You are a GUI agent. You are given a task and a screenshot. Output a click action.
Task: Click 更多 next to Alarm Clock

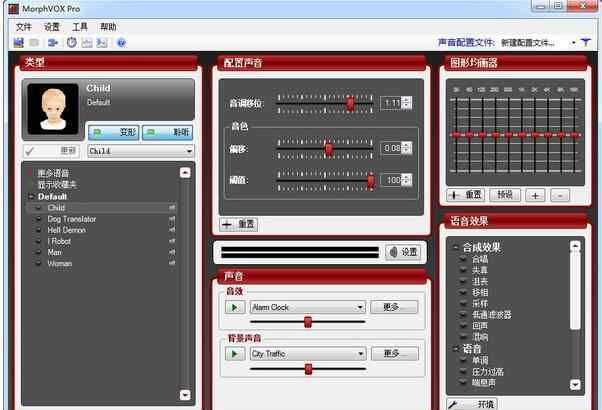(x=394, y=307)
